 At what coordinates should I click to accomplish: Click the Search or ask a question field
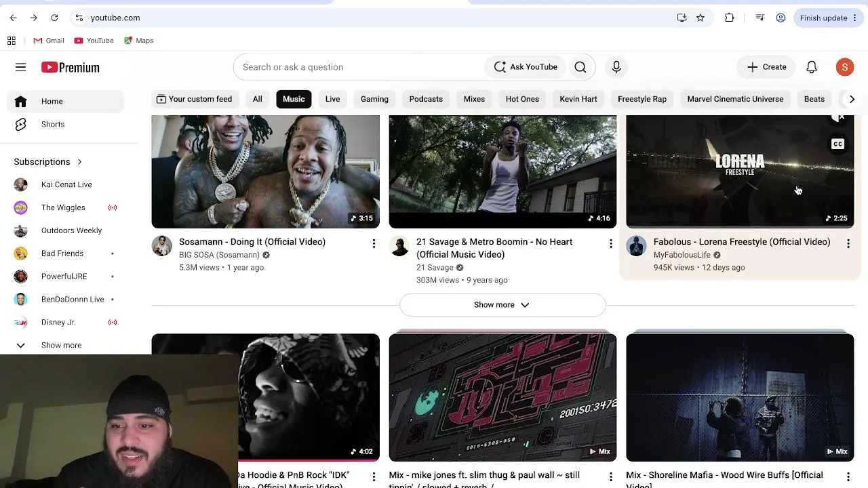point(359,67)
